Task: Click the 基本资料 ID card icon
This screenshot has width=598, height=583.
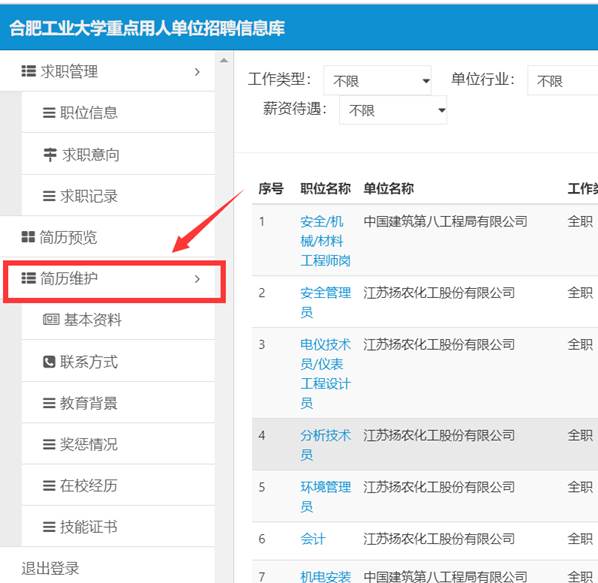Action: point(51,320)
